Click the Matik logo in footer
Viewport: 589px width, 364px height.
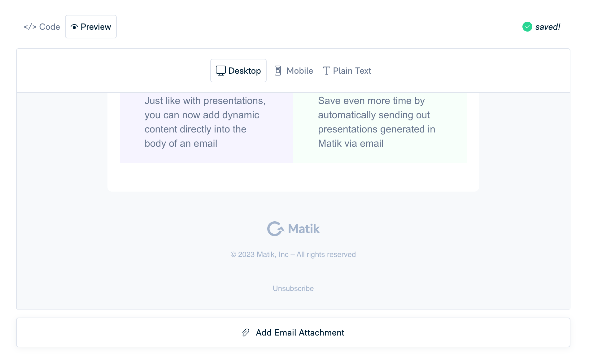(x=293, y=229)
